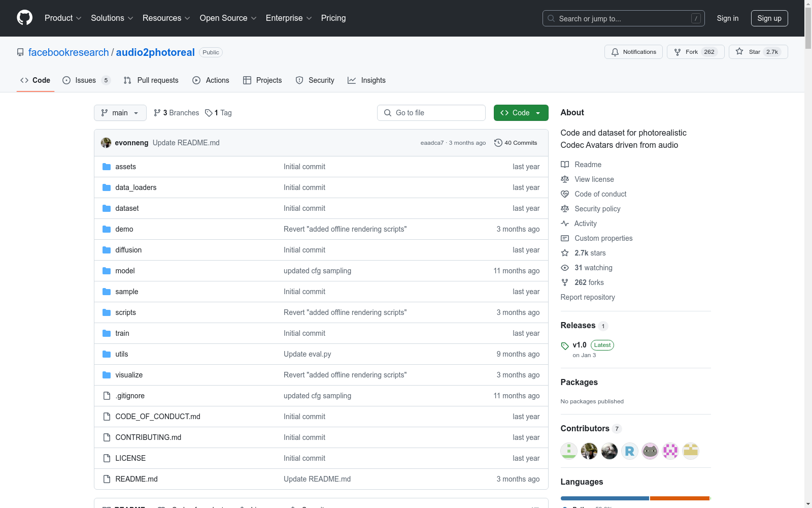Image resolution: width=812 pixels, height=508 pixels.
Task: Open the 40 Commits history
Action: pyautogui.click(x=516, y=143)
